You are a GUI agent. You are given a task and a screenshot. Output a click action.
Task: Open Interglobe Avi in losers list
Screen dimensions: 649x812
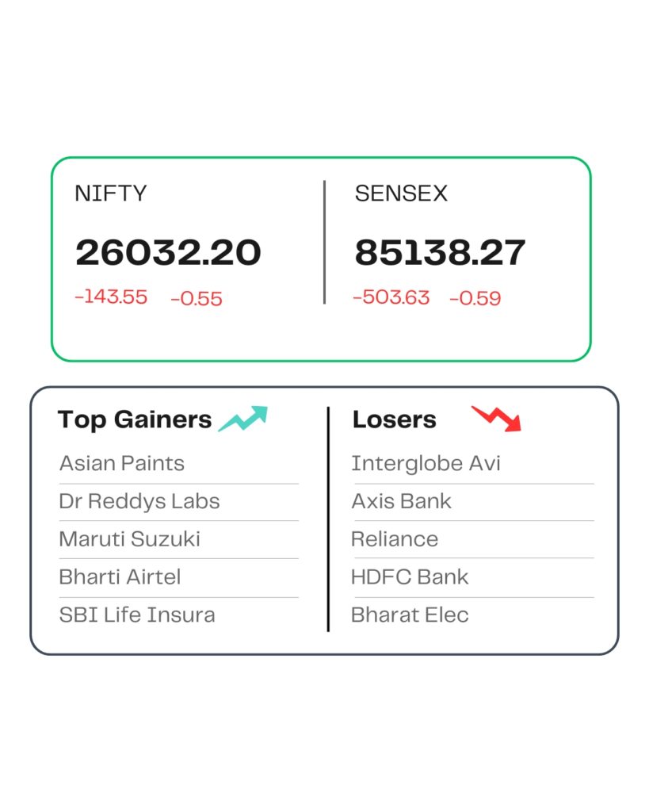(426, 463)
